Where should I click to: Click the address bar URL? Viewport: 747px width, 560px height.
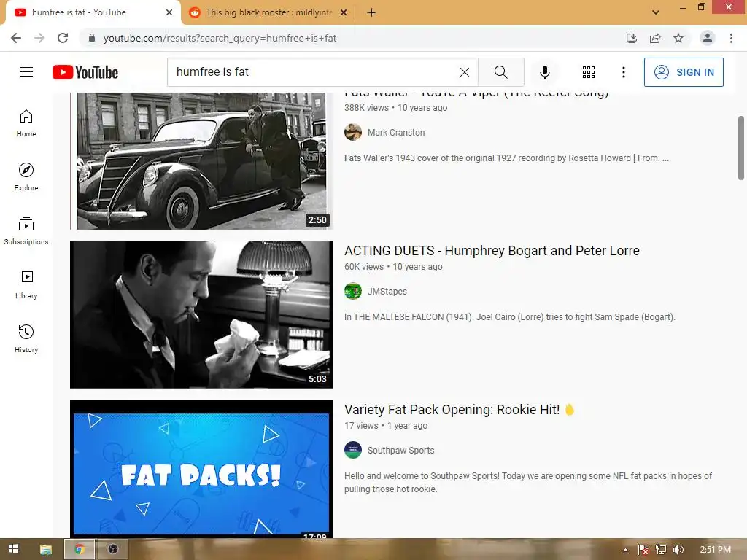(220, 38)
